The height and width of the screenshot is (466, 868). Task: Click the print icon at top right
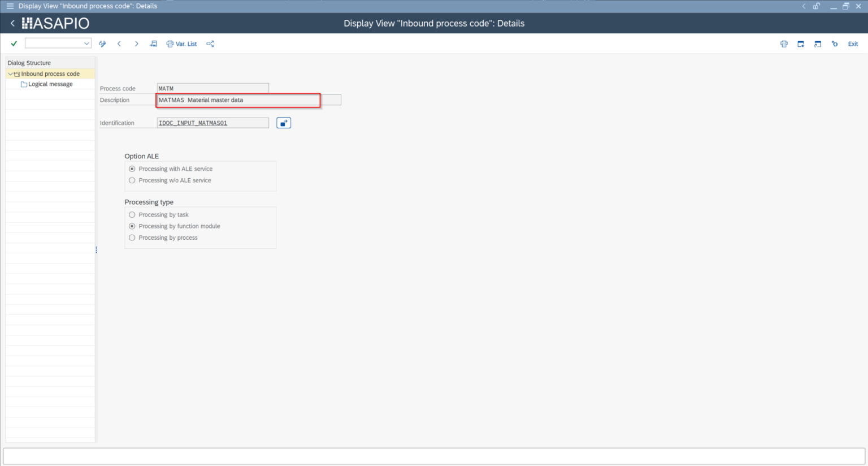784,44
